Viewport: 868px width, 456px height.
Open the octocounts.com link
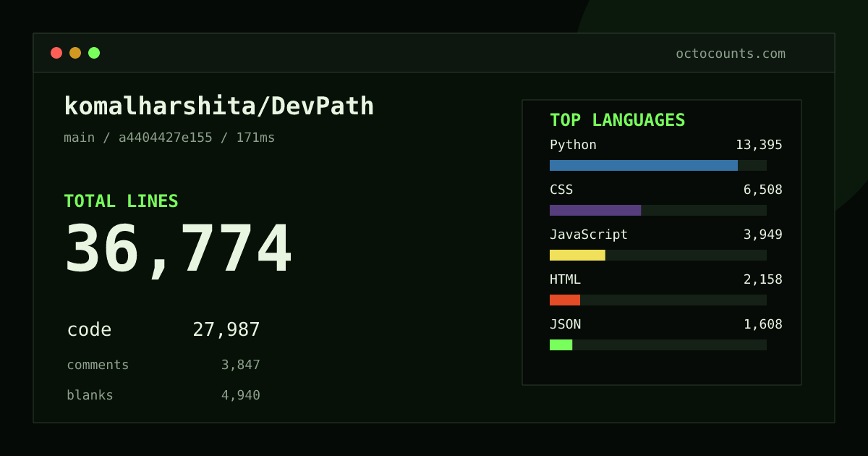point(731,54)
